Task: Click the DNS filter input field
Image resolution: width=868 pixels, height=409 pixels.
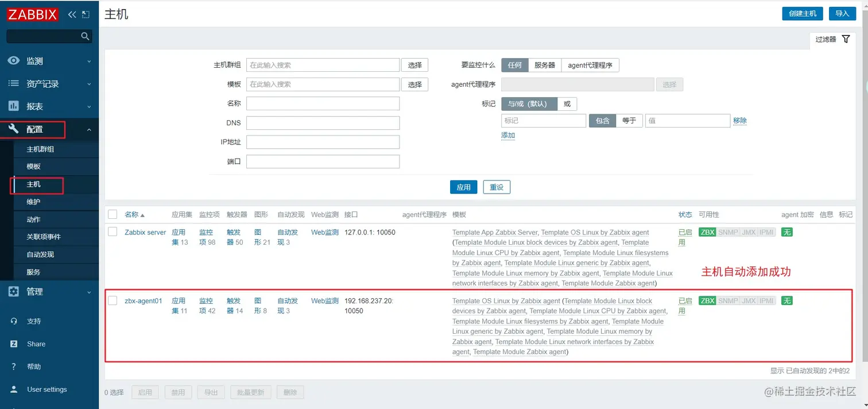Action: 323,123
